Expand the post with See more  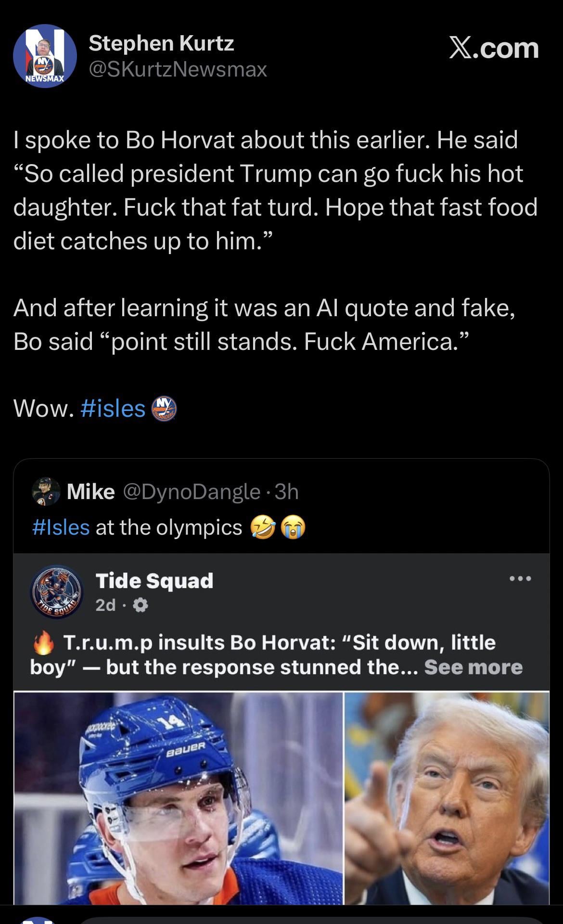(473, 667)
